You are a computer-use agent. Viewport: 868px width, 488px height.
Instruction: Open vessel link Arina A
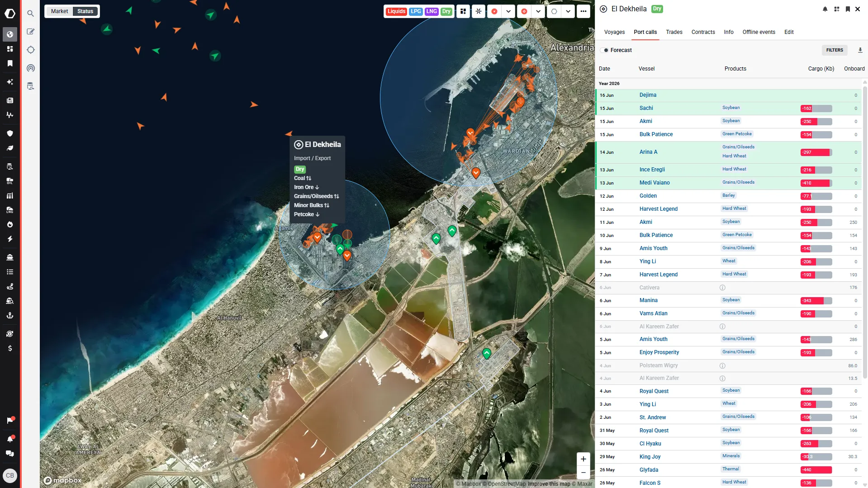(648, 152)
